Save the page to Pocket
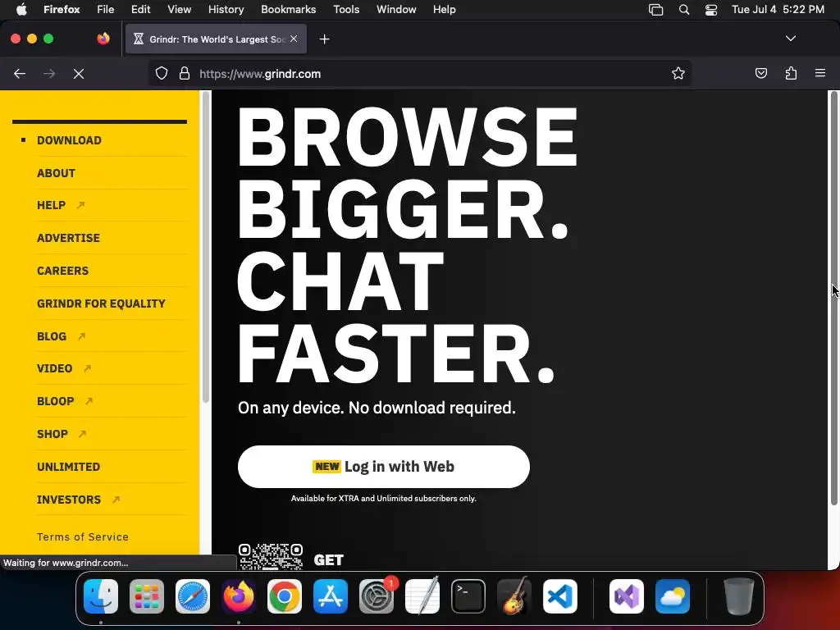 [760, 73]
